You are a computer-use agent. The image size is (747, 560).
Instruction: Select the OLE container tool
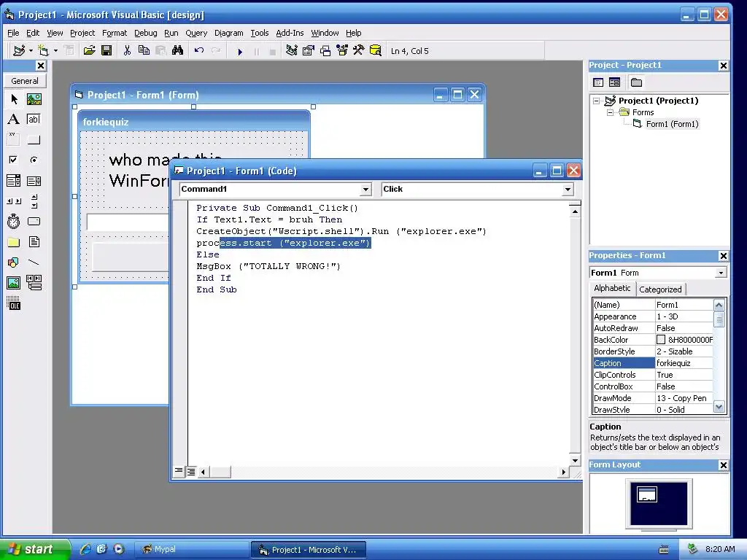pyautogui.click(x=14, y=303)
